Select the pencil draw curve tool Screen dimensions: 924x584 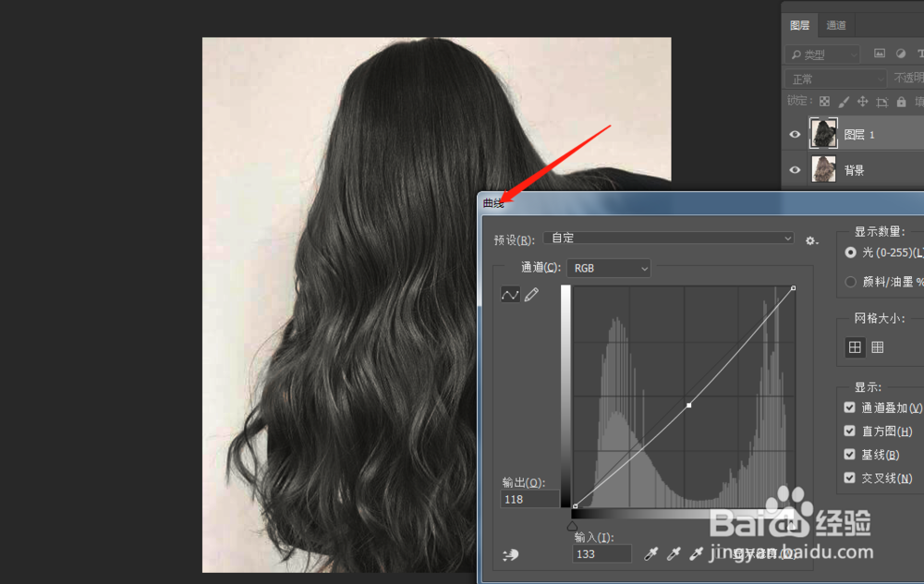531,294
